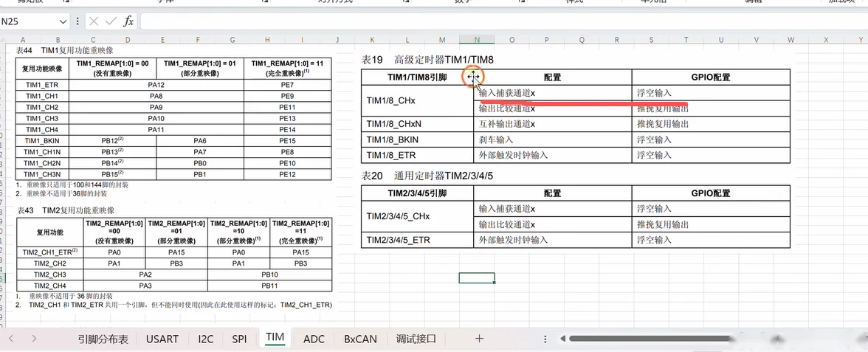Click the PB0 cell
Screen dimensions: 868x352
pyautogui.click(x=200, y=163)
